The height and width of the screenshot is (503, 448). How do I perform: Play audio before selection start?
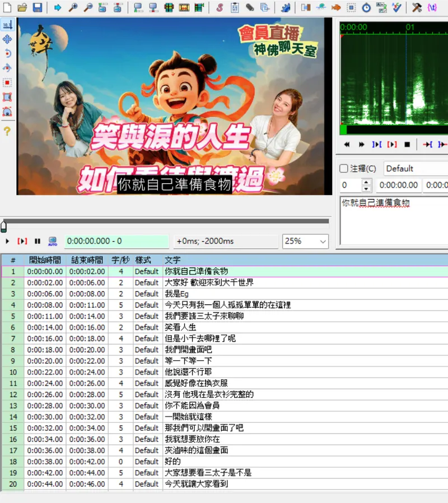point(427,145)
